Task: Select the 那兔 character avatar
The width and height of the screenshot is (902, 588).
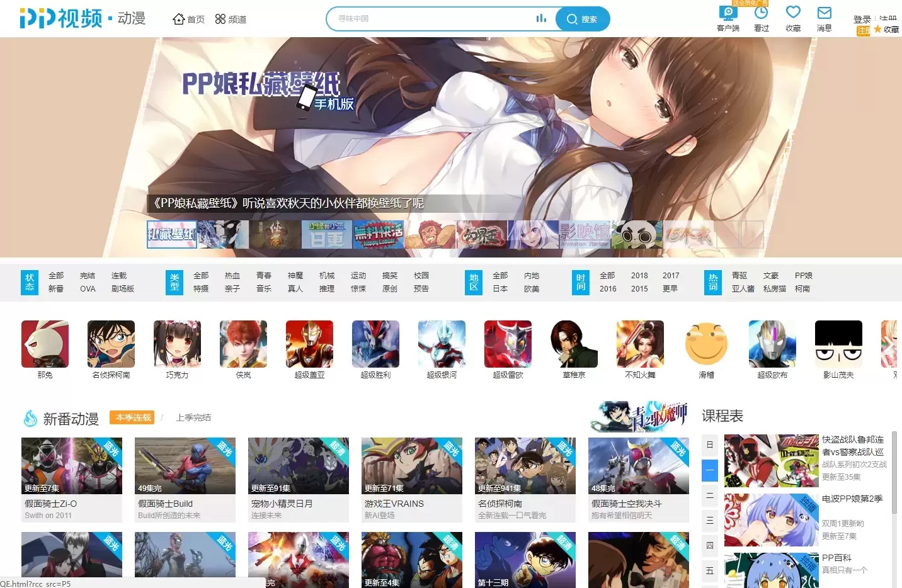Action: (45, 344)
